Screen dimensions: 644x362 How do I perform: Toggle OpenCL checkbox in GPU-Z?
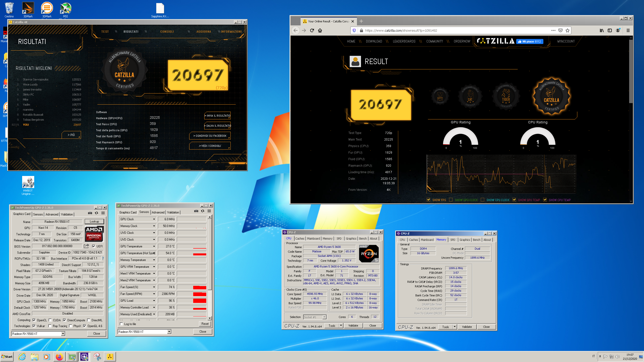click(34, 320)
